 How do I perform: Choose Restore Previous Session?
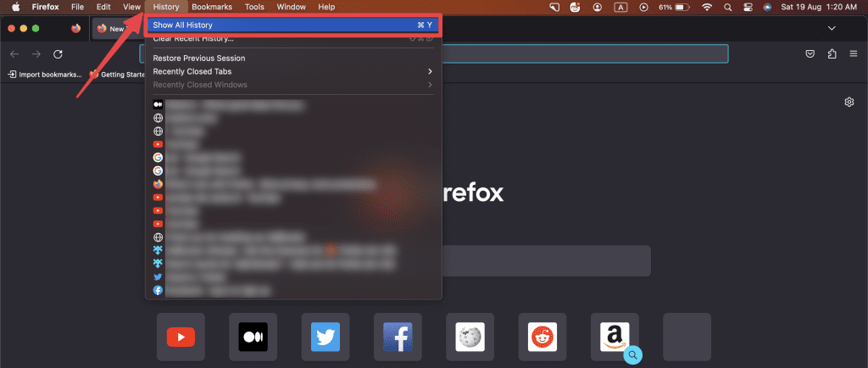293,59
